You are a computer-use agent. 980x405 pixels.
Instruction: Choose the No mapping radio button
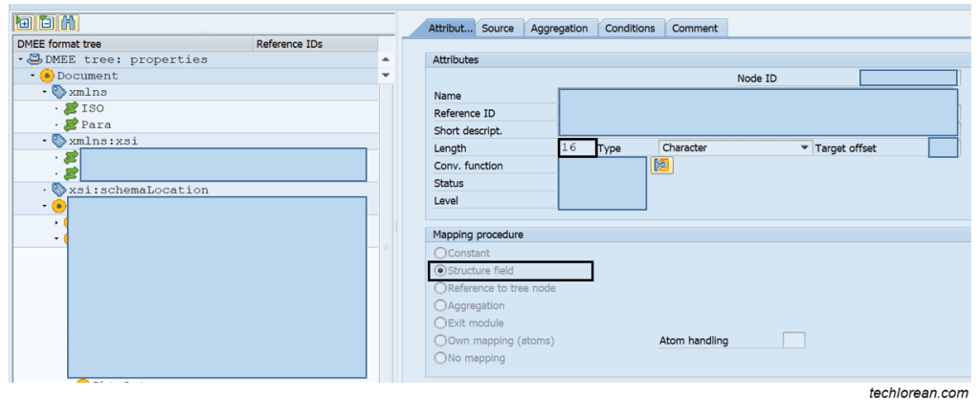pos(440,358)
